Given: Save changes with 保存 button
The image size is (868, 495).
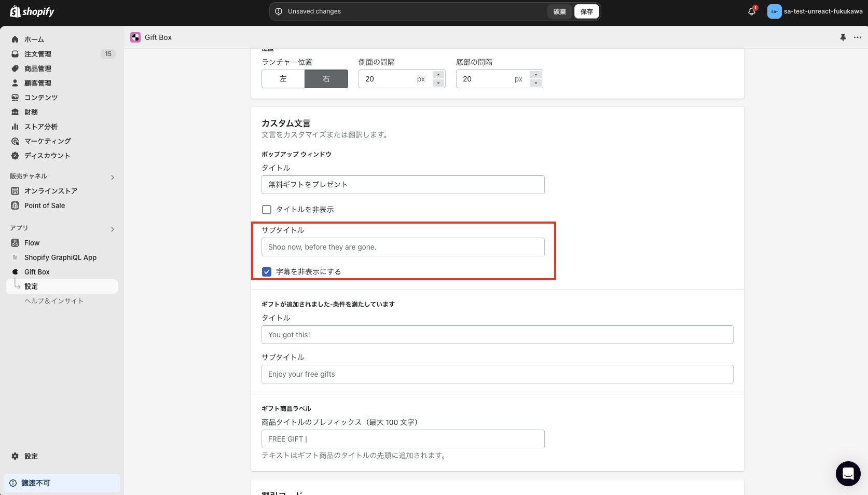Looking at the screenshot, I should point(586,11).
